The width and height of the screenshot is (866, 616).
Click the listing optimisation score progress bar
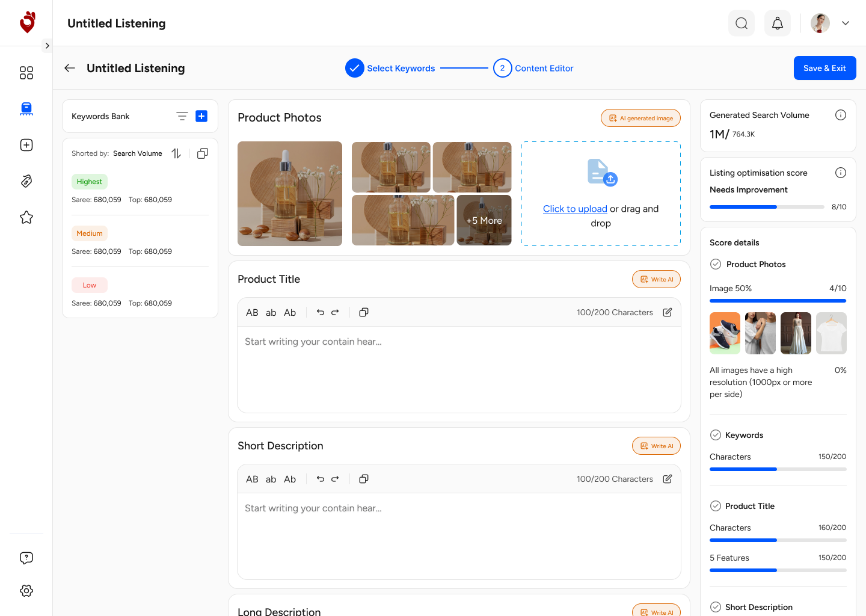coord(767,207)
